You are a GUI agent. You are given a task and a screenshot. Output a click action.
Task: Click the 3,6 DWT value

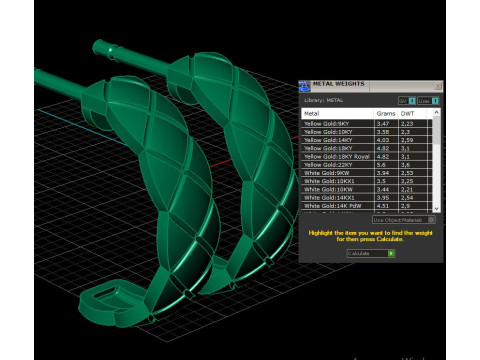405,165
